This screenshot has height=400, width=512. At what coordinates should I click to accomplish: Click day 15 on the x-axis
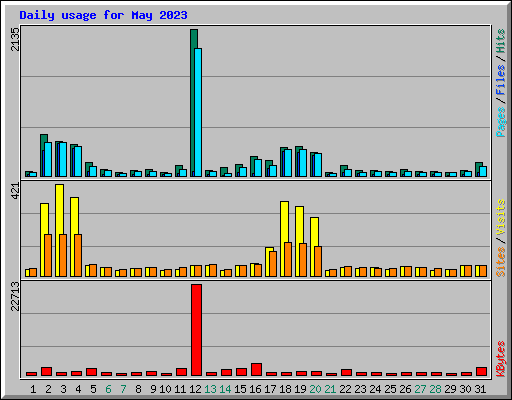pyautogui.click(x=240, y=389)
